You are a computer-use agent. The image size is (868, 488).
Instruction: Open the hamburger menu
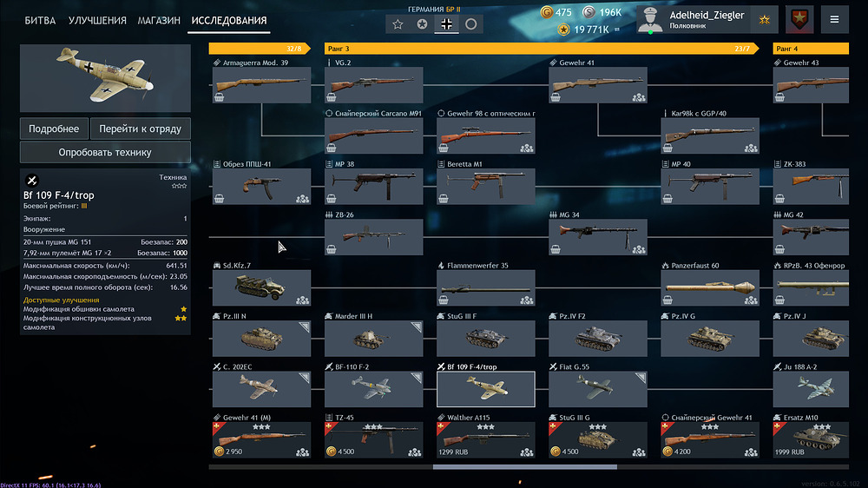point(834,20)
